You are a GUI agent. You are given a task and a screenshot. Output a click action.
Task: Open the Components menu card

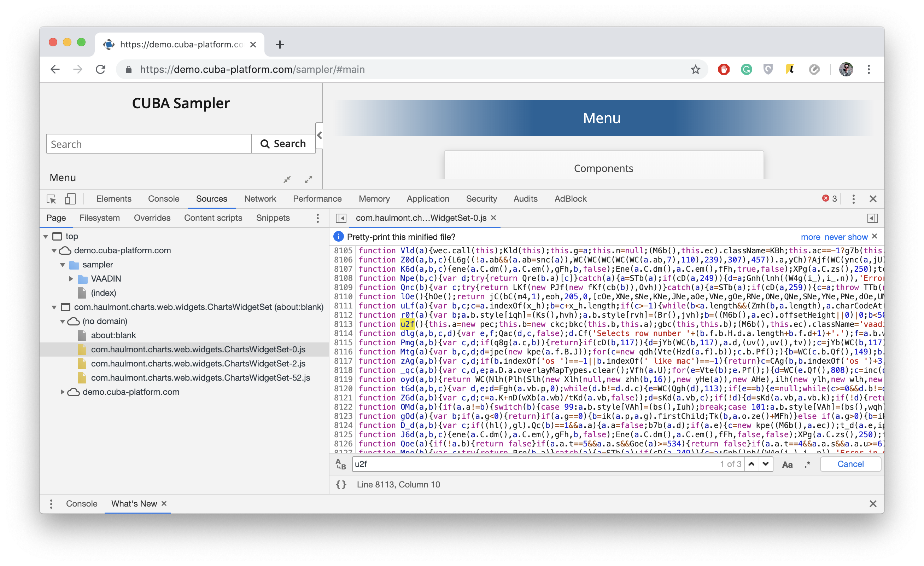(603, 165)
